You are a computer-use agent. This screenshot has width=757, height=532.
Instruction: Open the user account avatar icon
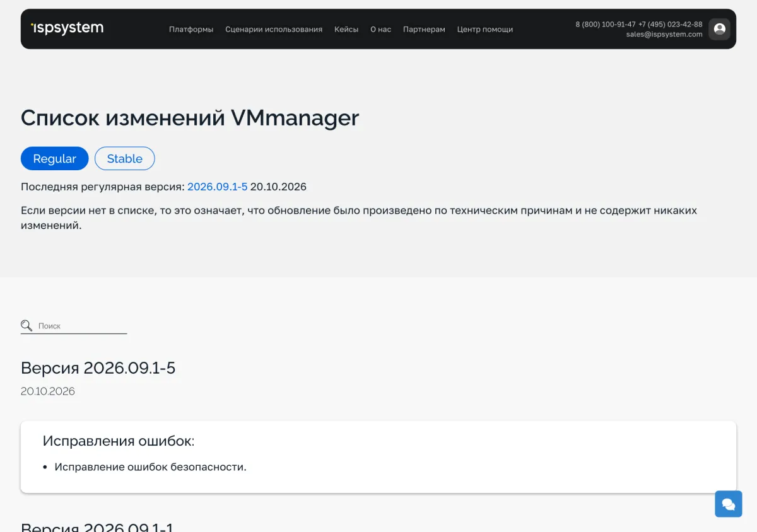719,29
